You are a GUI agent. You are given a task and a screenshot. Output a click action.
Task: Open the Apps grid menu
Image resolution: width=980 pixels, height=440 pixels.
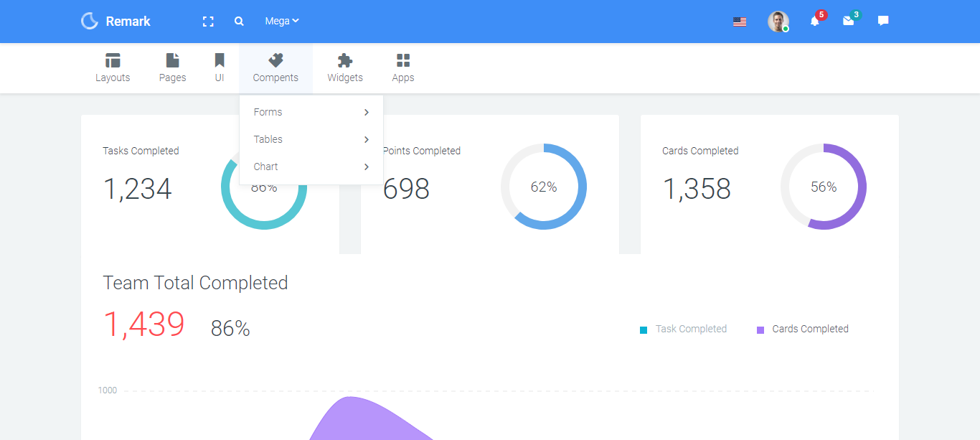pos(403,68)
